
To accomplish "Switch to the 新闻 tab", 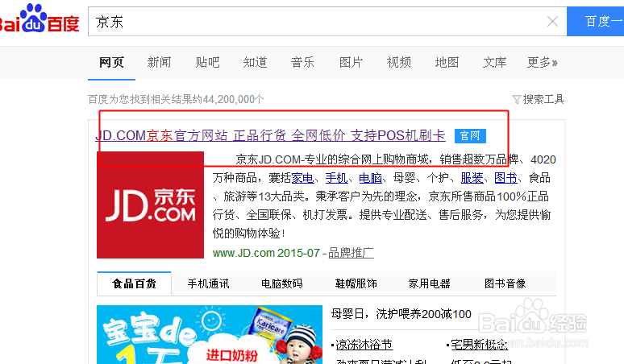I will [159, 62].
